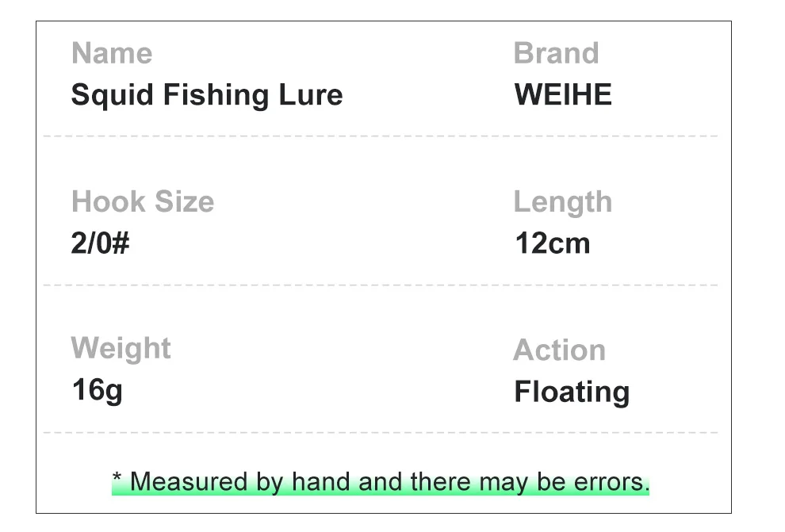The height and width of the screenshot is (532, 785).
Task: Select the brand value WEIHE
Action: [563, 95]
